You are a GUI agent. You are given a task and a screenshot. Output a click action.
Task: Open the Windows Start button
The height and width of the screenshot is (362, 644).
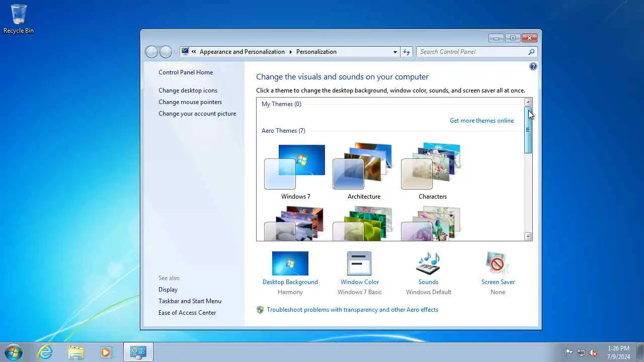[13, 352]
